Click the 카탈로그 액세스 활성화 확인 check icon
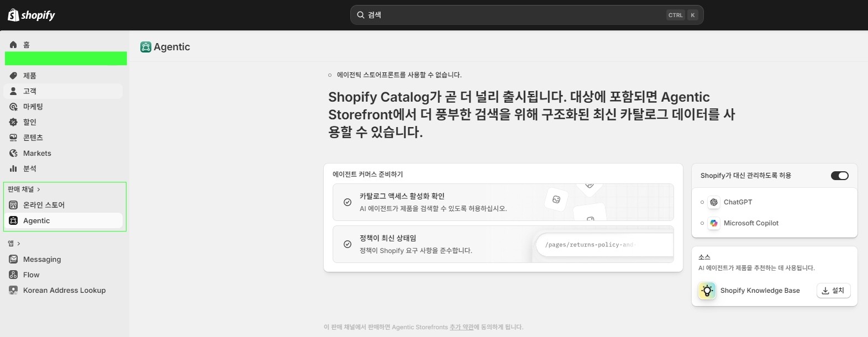 [x=348, y=202]
